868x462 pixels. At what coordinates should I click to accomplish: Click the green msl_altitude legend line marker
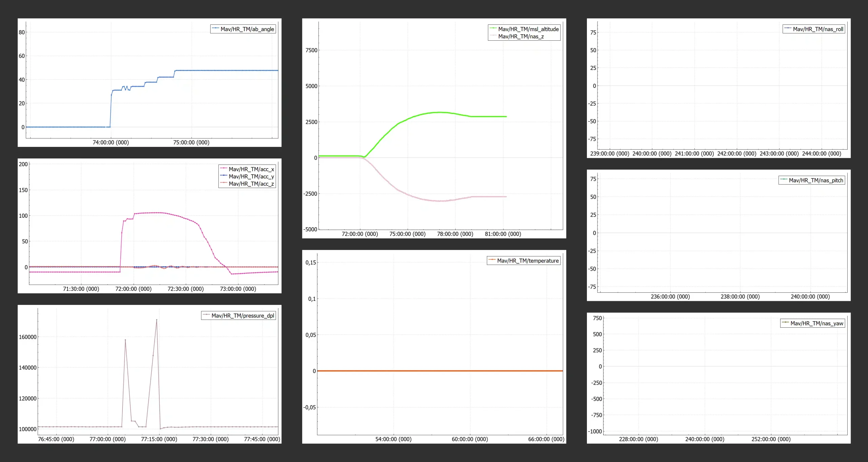point(493,28)
